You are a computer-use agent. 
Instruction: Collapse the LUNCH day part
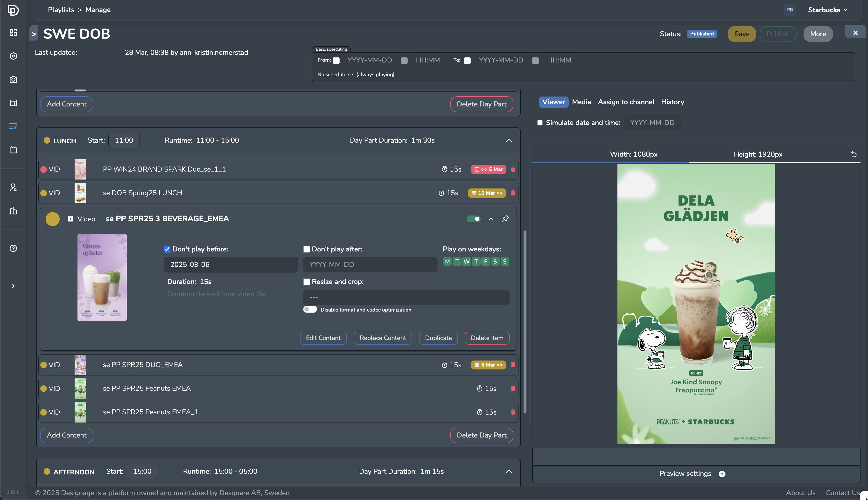509,141
